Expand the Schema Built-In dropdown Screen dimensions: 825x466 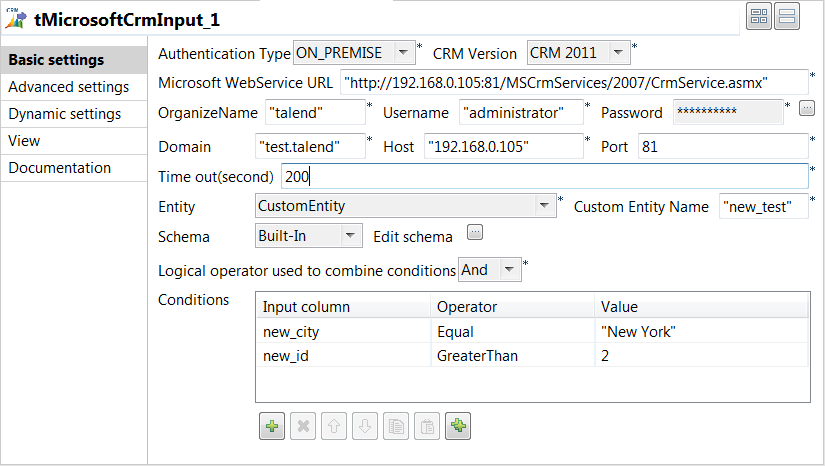351,236
